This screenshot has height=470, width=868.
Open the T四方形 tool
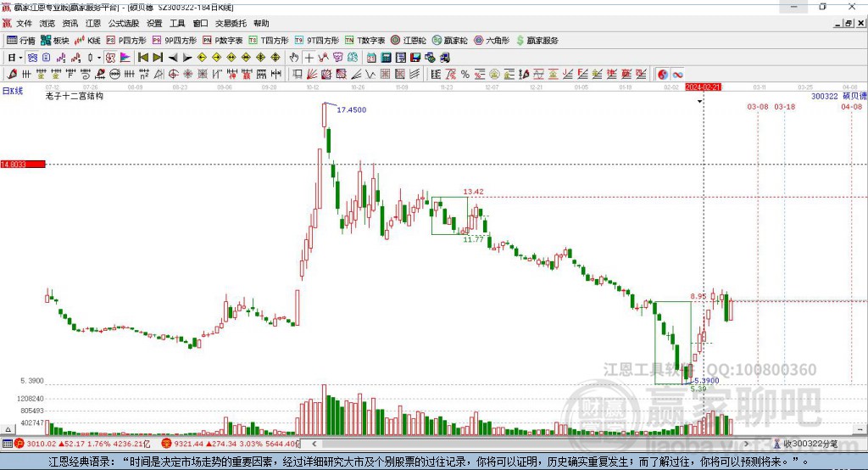pos(269,41)
